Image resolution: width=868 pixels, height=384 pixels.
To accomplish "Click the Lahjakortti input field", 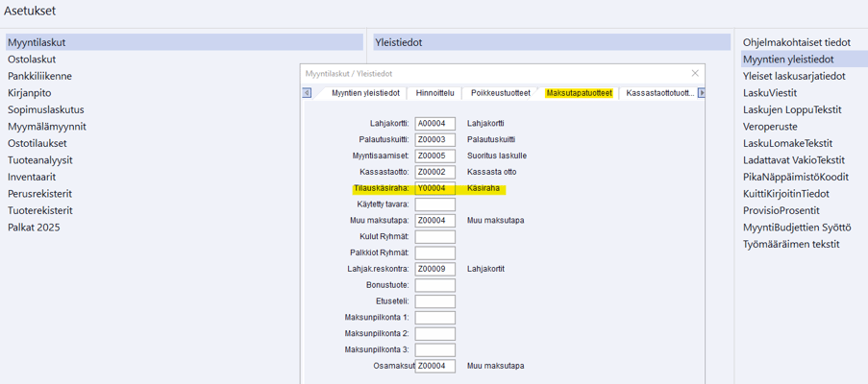I will (434, 124).
